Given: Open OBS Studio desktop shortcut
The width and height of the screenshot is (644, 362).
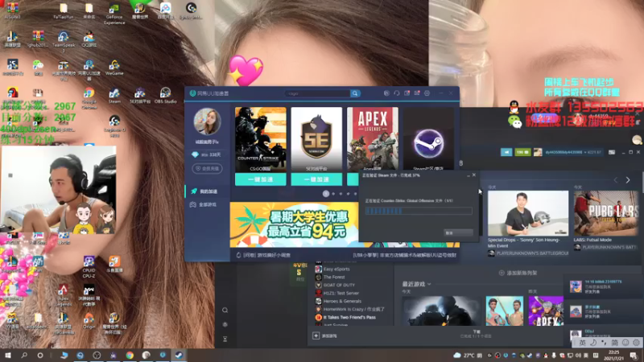Looking at the screenshot, I should click(165, 96).
